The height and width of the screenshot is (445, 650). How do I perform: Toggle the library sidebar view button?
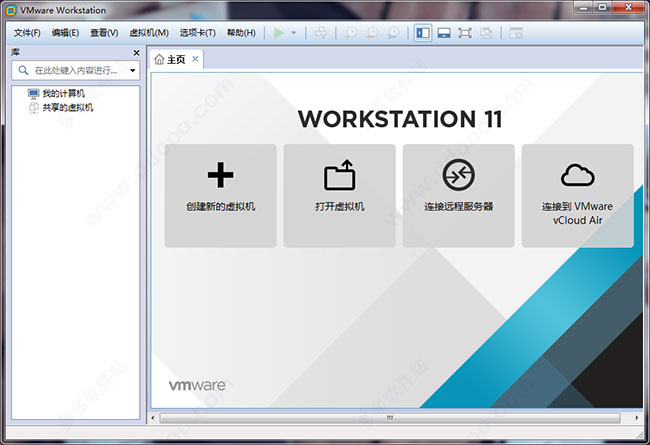click(423, 33)
